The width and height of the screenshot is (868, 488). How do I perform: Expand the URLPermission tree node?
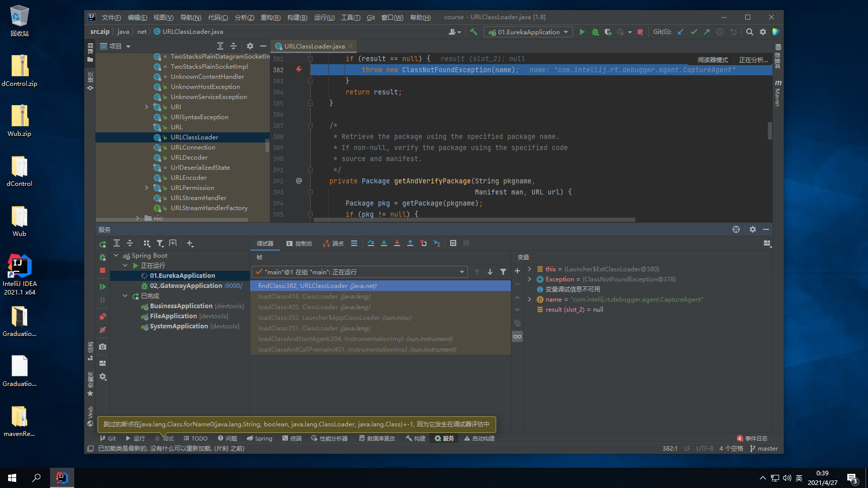(147, 188)
